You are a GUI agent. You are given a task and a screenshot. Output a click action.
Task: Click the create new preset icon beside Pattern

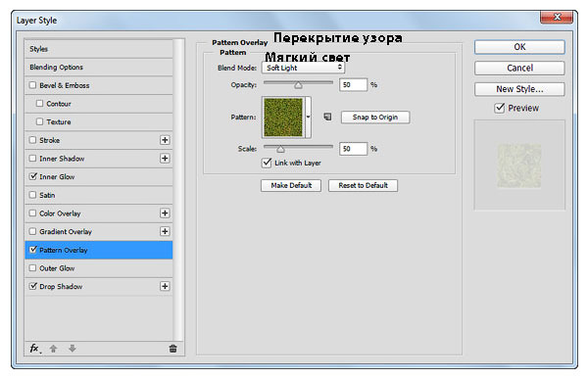click(327, 117)
